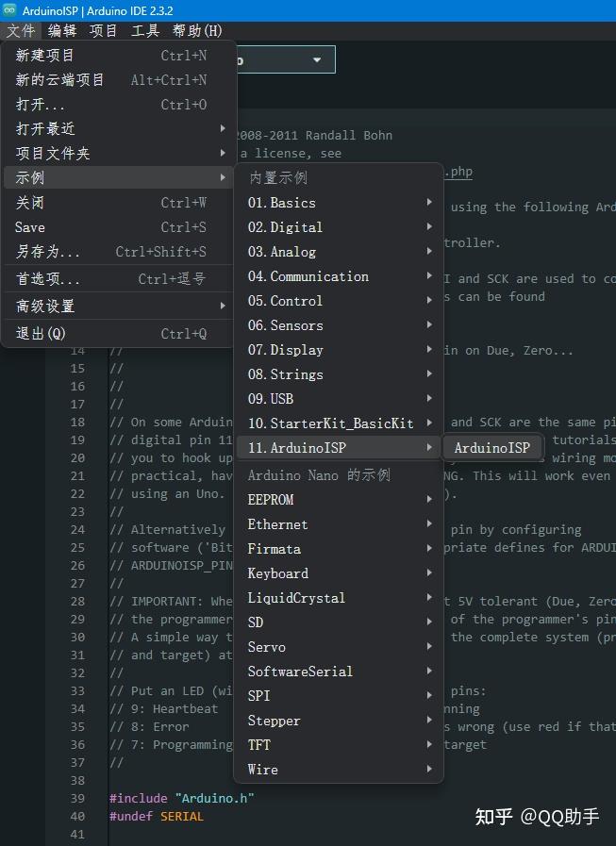Click the #include "Arduino.h" code line

tap(182, 798)
